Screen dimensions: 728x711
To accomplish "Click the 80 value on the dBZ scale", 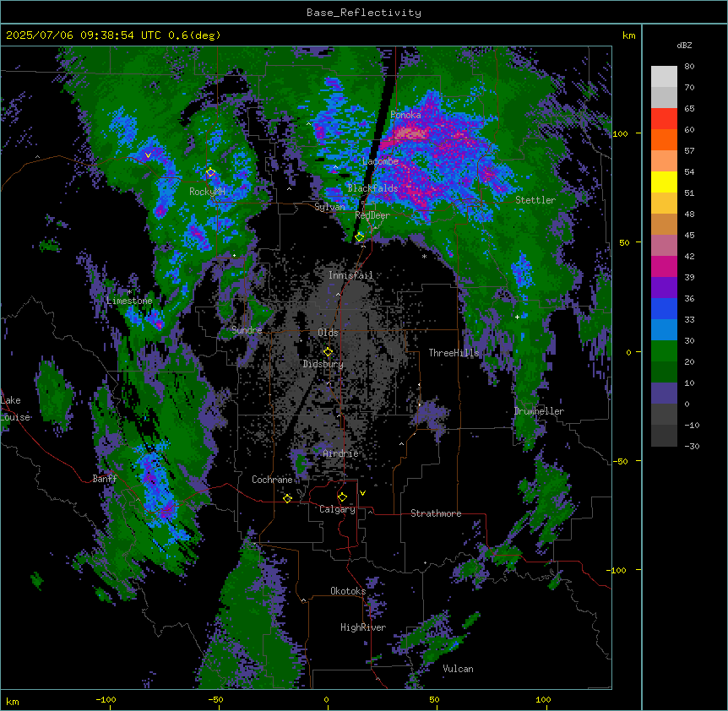I will click(x=689, y=67).
